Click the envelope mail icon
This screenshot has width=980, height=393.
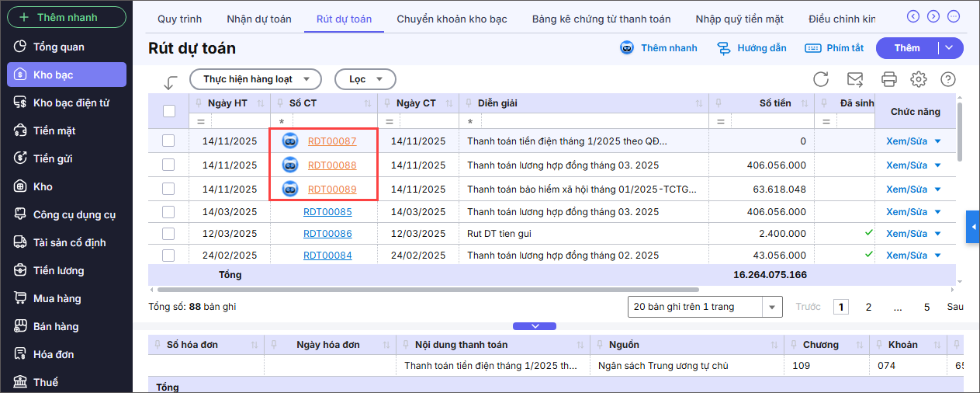click(855, 79)
